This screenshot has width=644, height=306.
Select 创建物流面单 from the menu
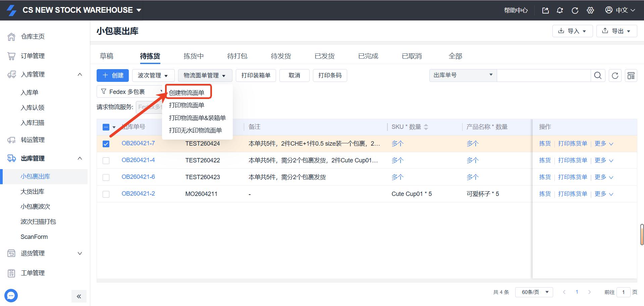click(187, 93)
